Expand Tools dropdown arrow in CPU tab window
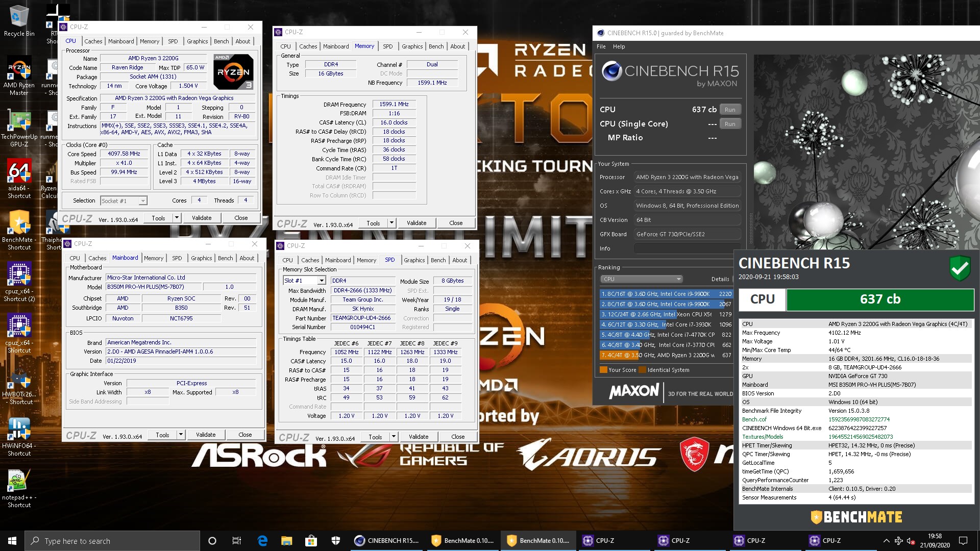This screenshot has width=980, height=551. pyautogui.click(x=177, y=218)
